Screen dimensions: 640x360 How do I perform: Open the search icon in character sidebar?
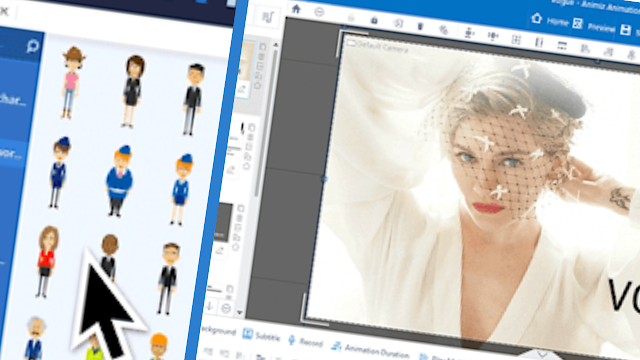(x=32, y=46)
